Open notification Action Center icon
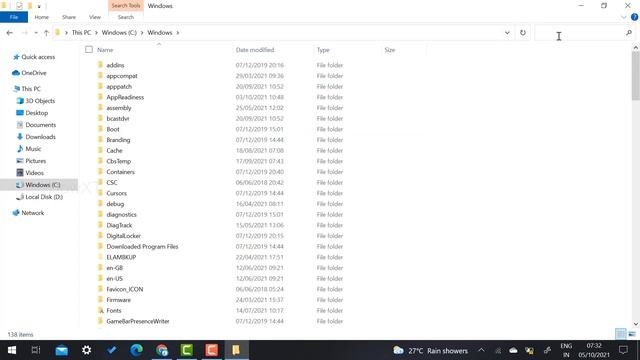 (623, 350)
